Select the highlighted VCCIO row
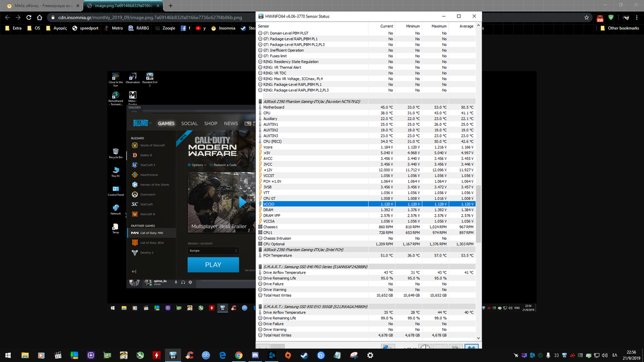Screen dimensions: 644x362 (x=367, y=204)
